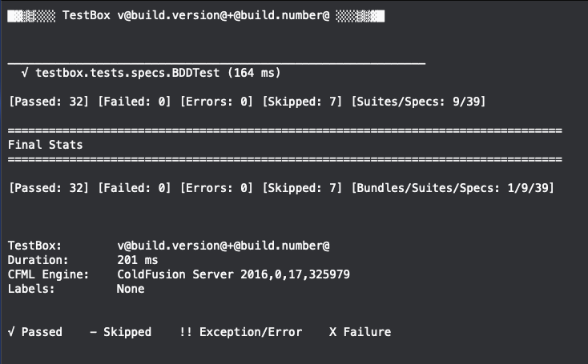This screenshot has width=588, height=364.
Task: Click the double exclamation Exception/Error symbol
Action: point(186,332)
